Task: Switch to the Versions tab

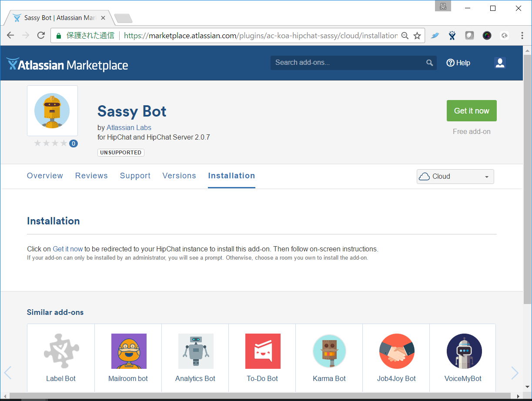Action: pos(179,176)
